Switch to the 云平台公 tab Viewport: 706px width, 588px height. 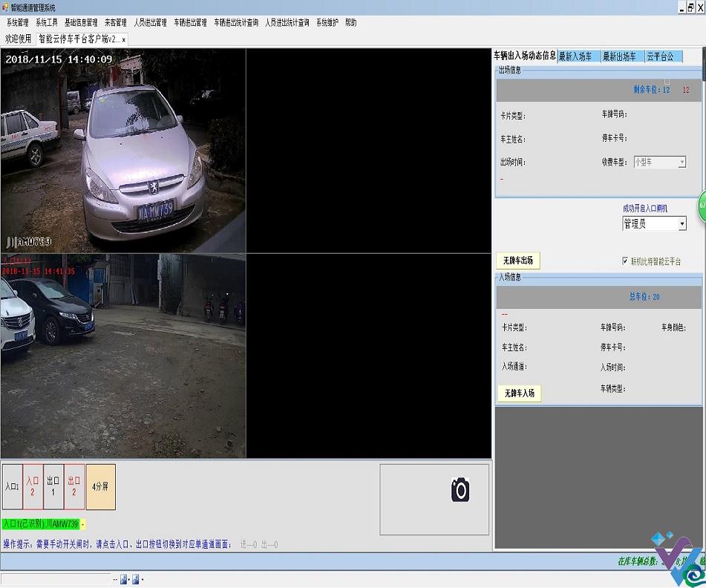coord(664,56)
